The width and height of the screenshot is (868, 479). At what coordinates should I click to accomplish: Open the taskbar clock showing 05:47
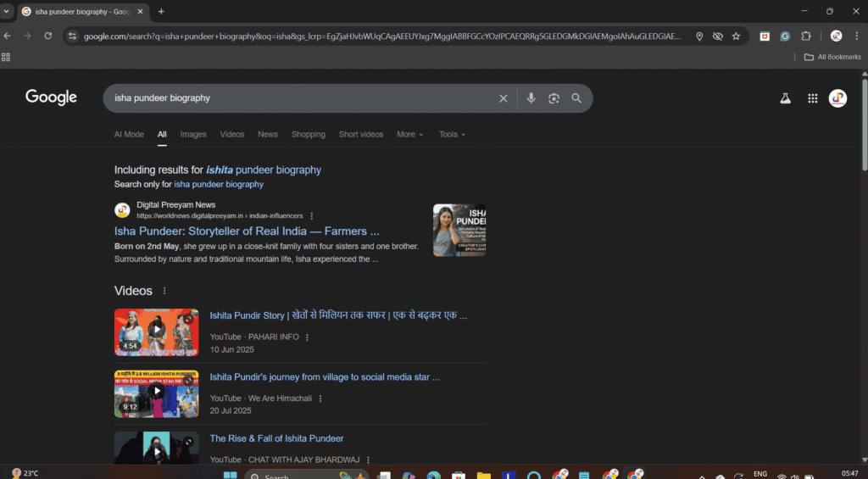849,473
